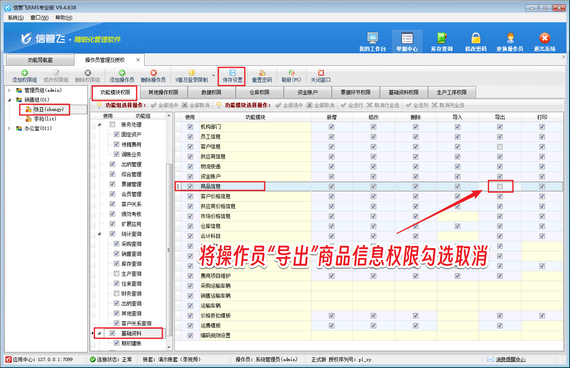Viewport: 570px width, 368px height.
Task: Open 库存查询 icon in header
Action: (442, 37)
